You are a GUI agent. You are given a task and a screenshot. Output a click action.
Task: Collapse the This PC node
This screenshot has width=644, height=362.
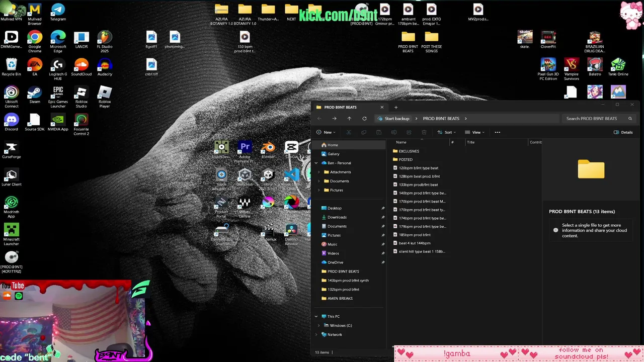click(x=316, y=316)
